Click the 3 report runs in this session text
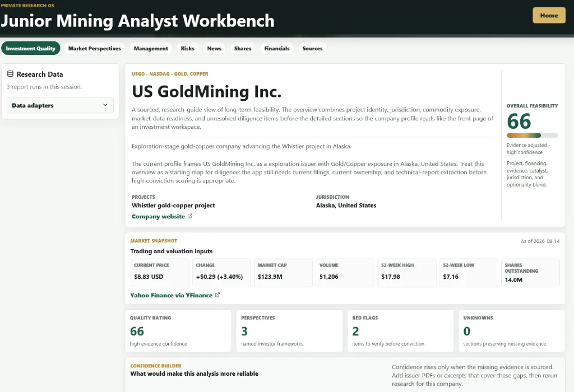 point(44,87)
